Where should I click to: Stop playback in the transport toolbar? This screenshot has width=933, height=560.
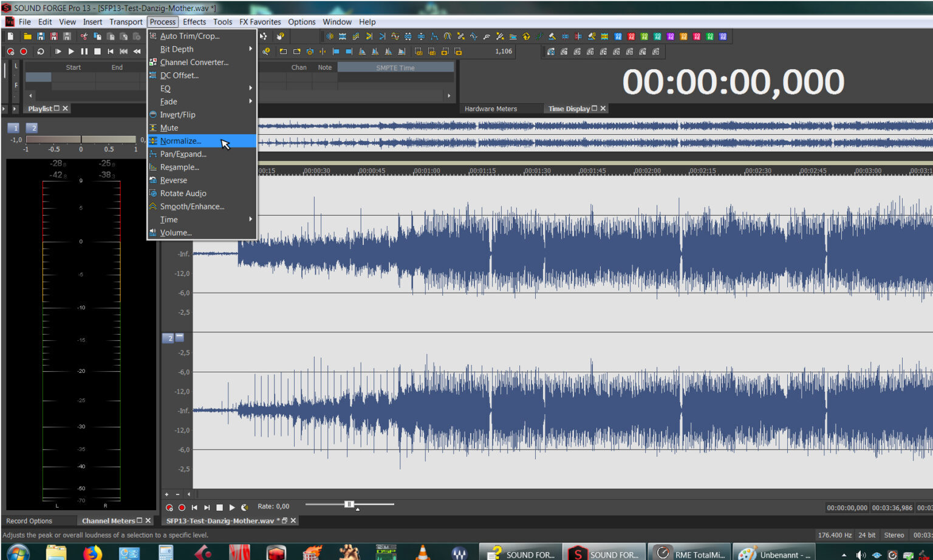pos(97,52)
